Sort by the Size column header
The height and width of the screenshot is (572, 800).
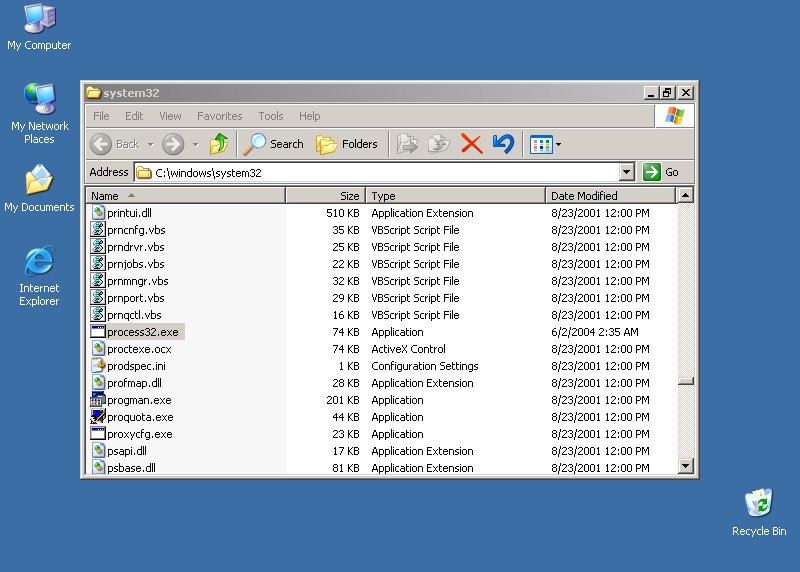click(326, 195)
